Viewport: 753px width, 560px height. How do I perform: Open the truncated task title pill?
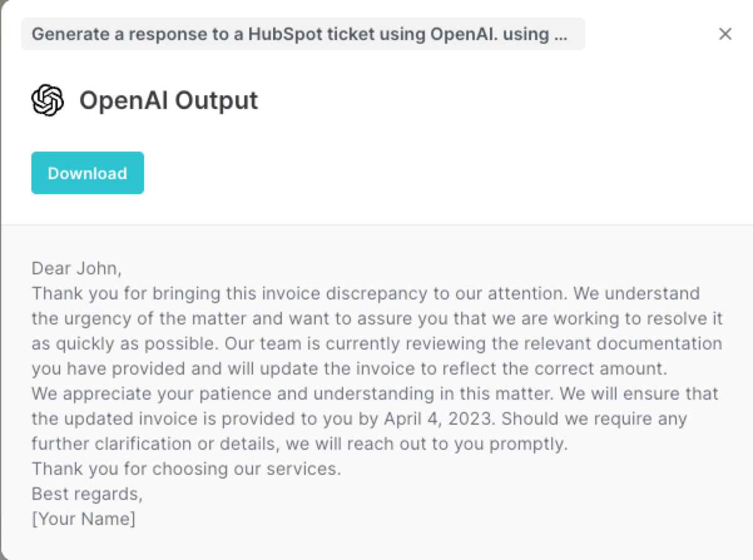click(x=303, y=34)
